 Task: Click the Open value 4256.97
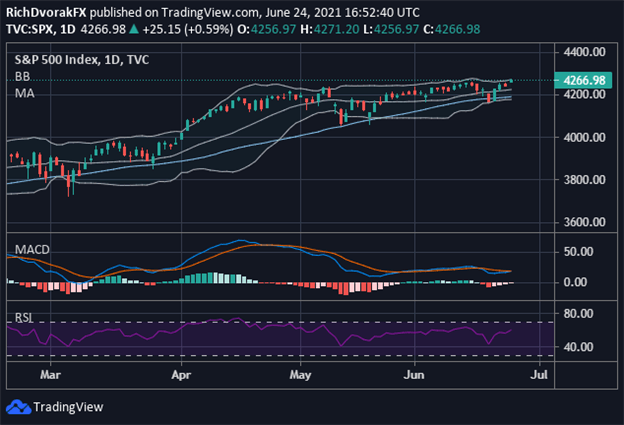pyautogui.click(x=273, y=29)
